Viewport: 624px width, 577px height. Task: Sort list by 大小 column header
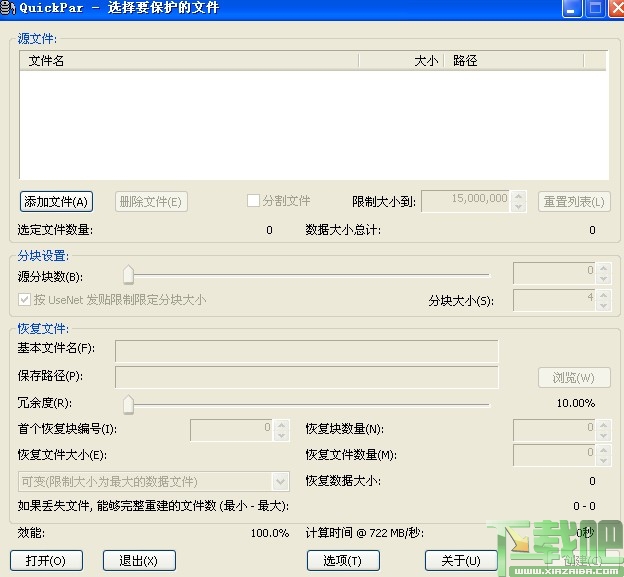401,61
